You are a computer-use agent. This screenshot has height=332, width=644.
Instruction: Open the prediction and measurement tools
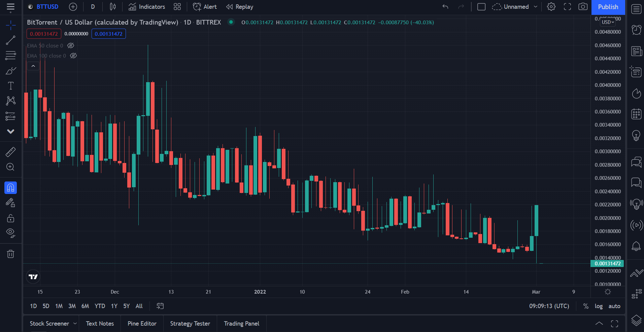[x=10, y=116]
